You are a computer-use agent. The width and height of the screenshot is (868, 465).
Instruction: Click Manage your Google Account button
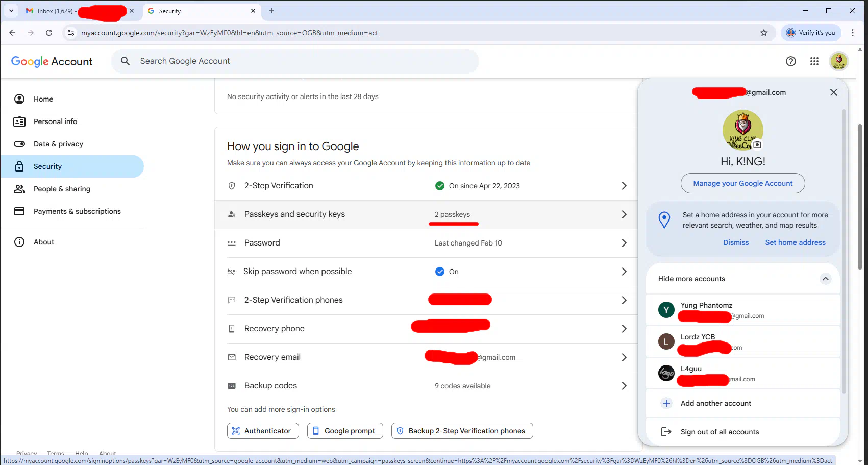point(743,183)
